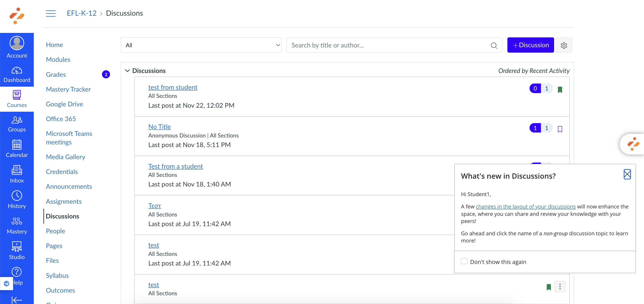Open the History clock icon
This screenshot has width=644, height=304.
click(17, 196)
